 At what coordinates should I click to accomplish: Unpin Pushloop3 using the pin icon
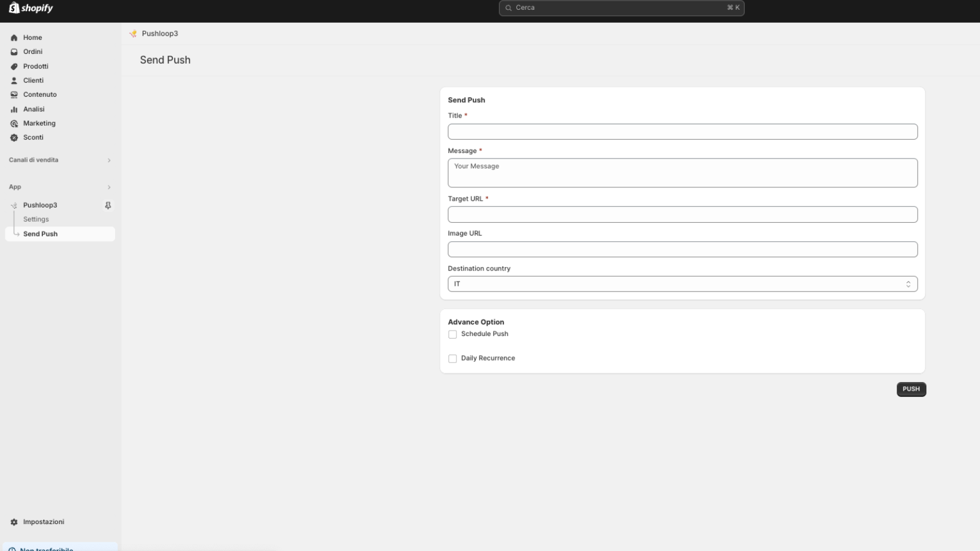108,206
